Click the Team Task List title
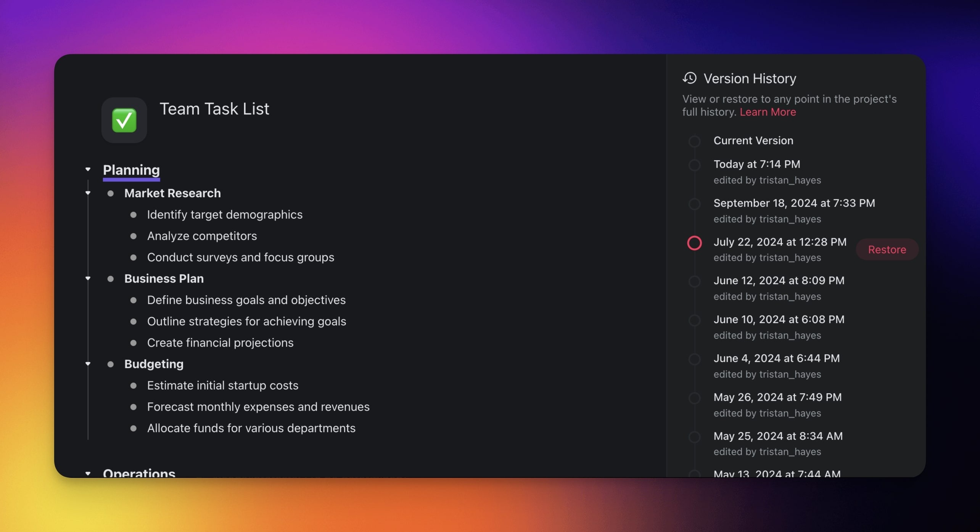The height and width of the screenshot is (532, 980). pos(214,109)
